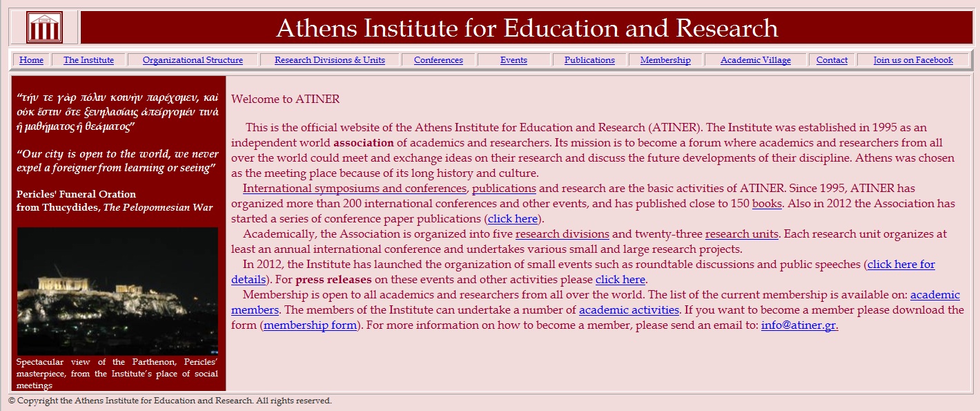This screenshot has width=980, height=411.
Task: Open the Publications nav link
Action: (x=589, y=60)
